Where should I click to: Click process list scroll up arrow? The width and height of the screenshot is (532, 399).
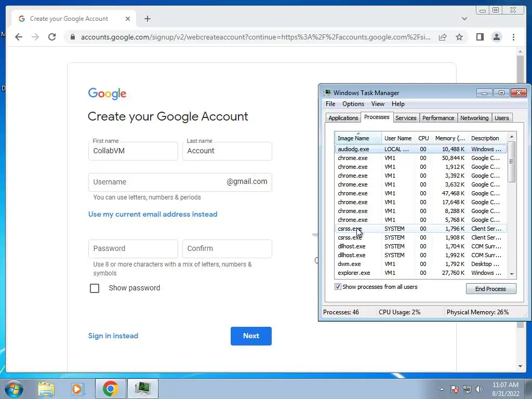tap(512, 137)
